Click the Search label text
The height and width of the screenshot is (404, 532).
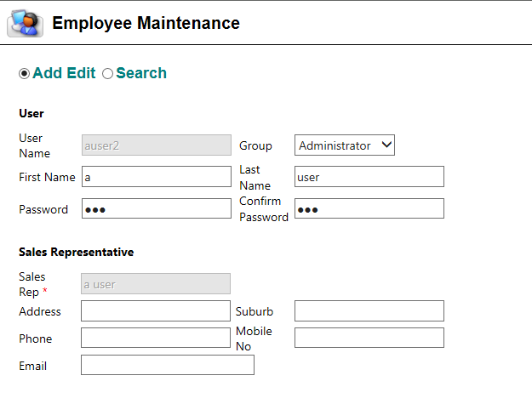coord(141,73)
